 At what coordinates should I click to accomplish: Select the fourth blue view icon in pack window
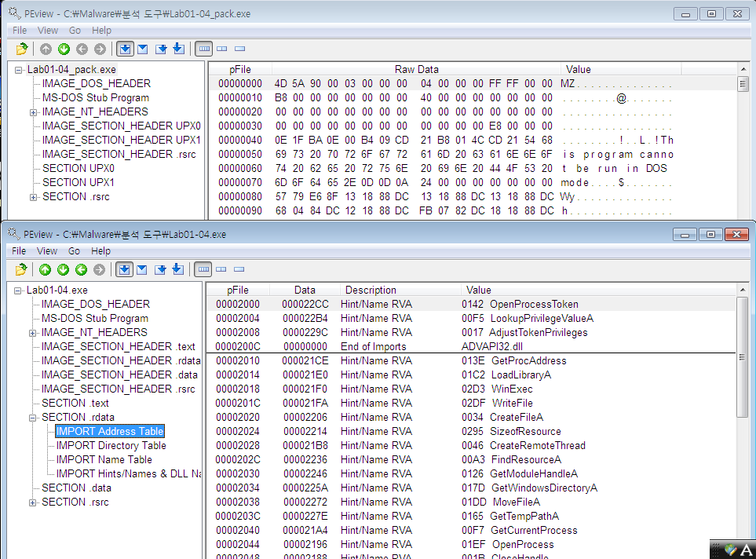(178, 49)
